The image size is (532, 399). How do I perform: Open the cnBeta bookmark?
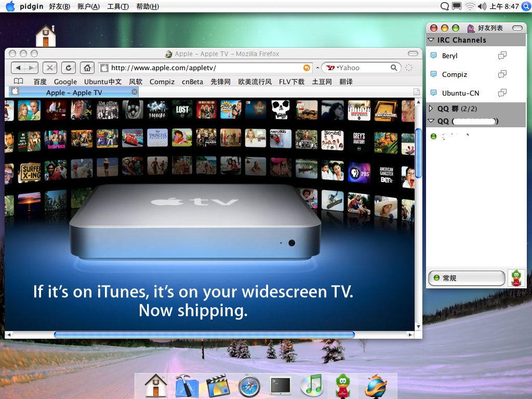(192, 82)
